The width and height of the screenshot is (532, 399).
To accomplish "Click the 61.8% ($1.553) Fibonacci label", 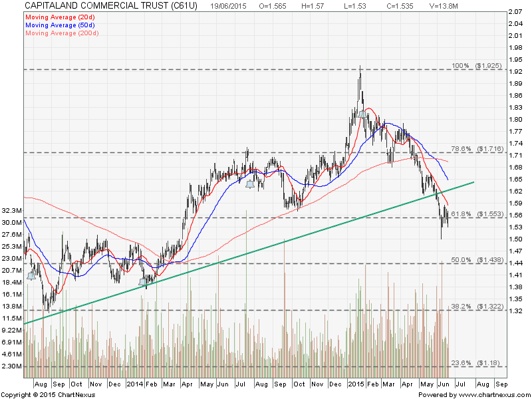I will (x=476, y=214).
